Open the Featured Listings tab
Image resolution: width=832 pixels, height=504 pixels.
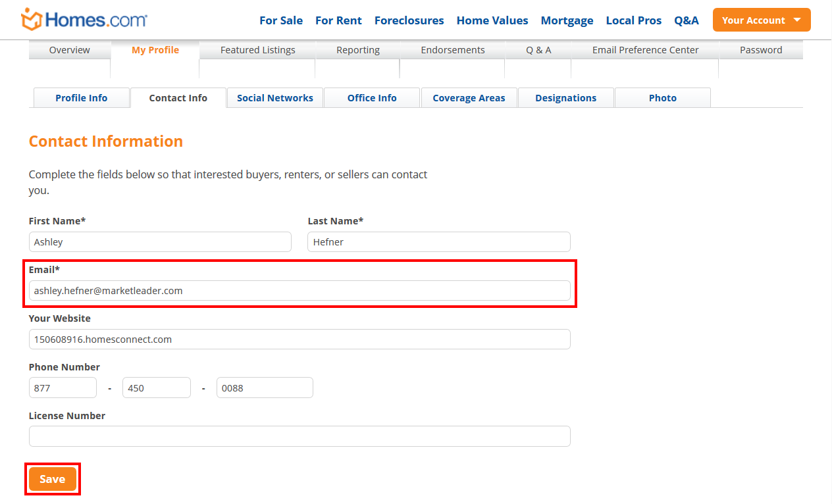[258, 50]
